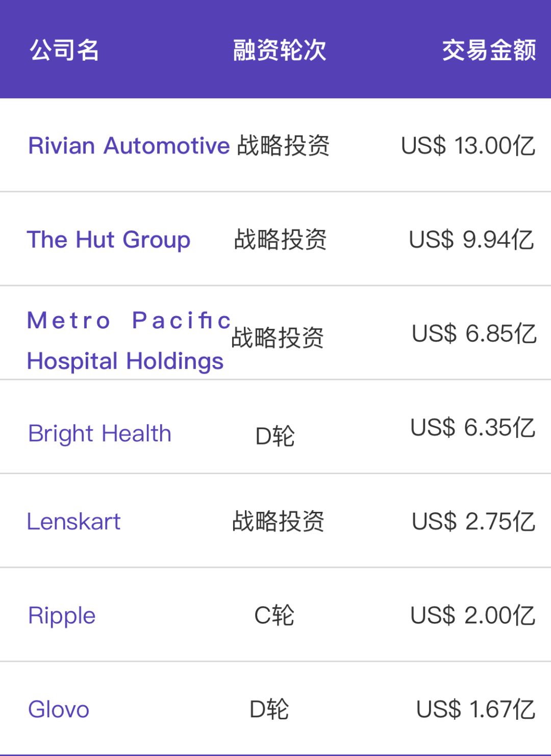Open The Hut Group link
The height and width of the screenshot is (756, 551).
click(x=109, y=240)
